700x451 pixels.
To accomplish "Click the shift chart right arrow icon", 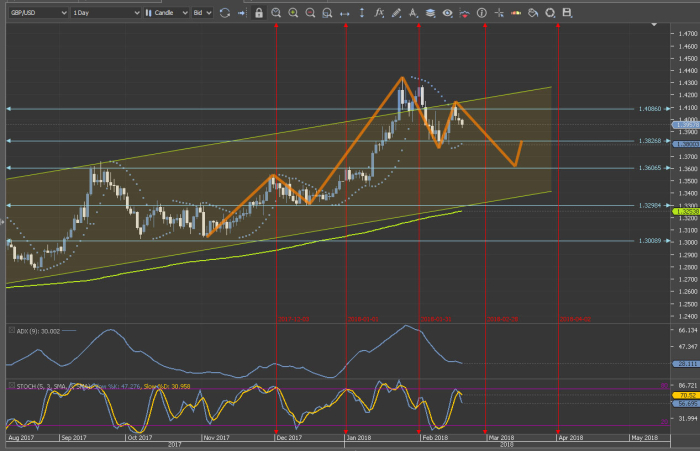I will (x=242, y=13).
